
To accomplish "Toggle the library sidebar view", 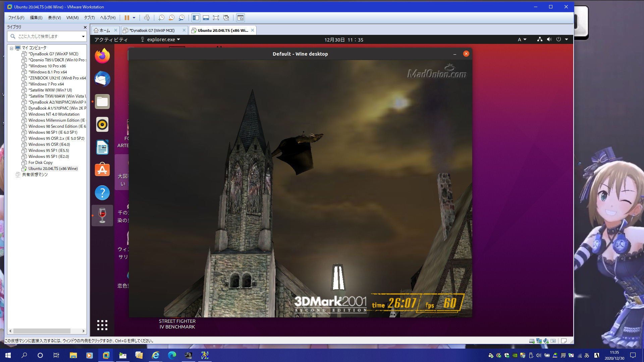I will click(196, 18).
